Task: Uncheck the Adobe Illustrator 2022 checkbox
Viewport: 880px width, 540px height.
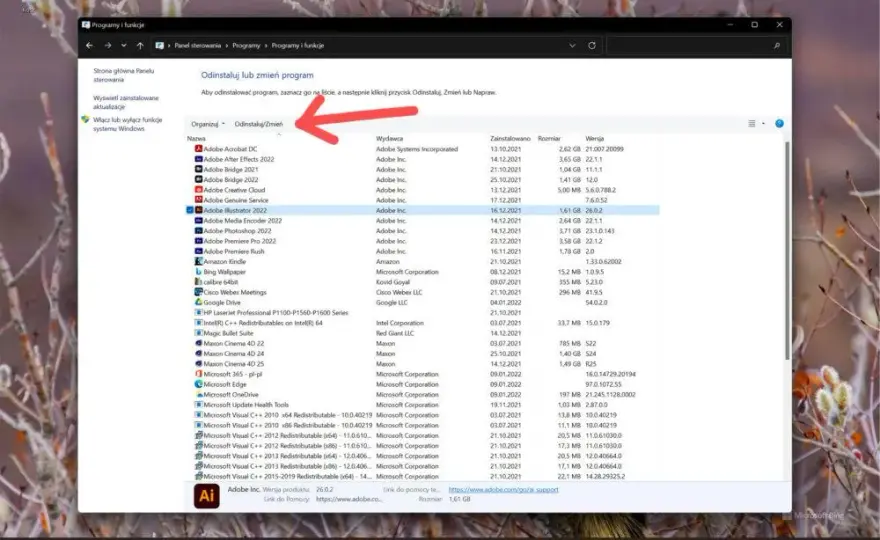Action: point(190,210)
